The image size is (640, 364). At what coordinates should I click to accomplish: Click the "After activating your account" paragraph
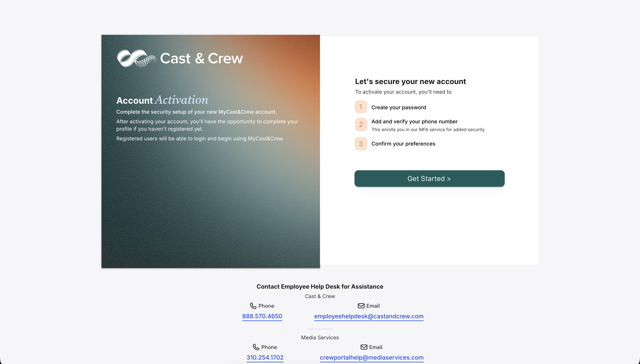(207, 125)
